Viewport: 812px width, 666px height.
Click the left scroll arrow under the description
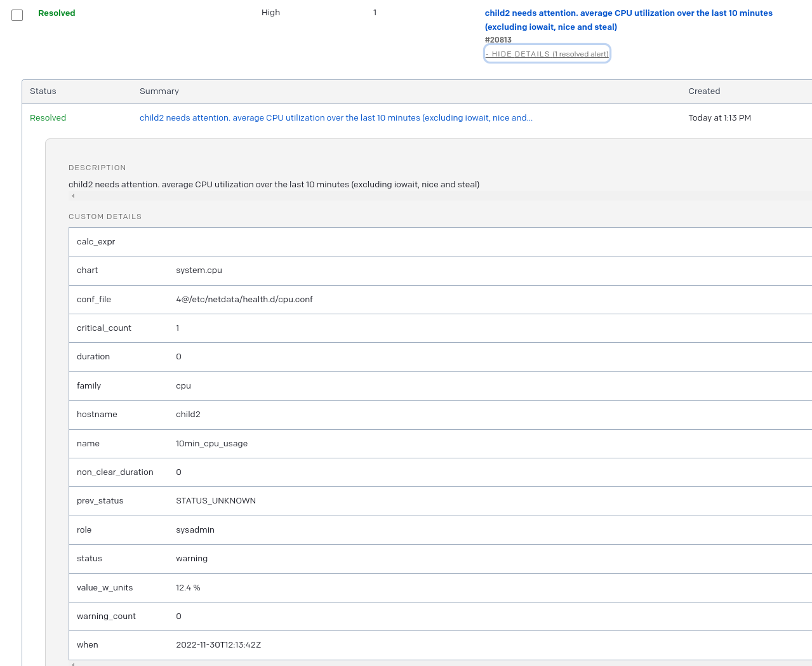[x=72, y=196]
